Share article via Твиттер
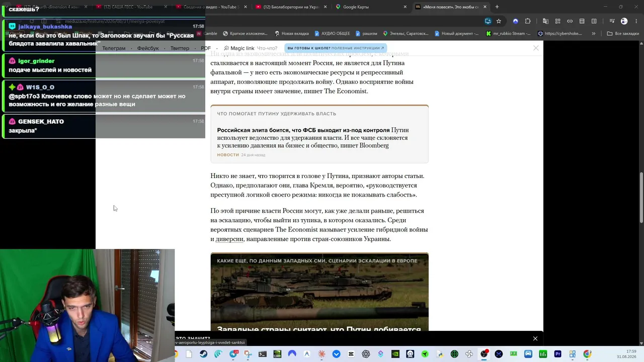This screenshot has width=644, height=362. [x=180, y=48]
